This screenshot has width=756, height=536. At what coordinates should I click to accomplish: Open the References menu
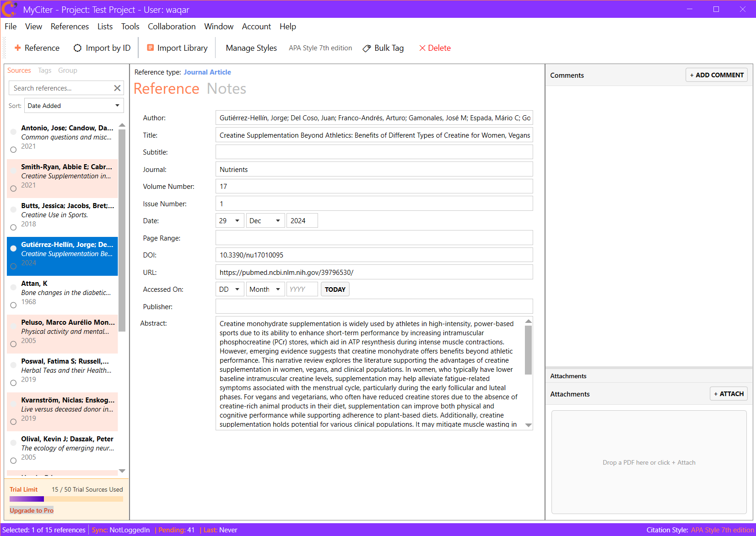pos(70,27)
